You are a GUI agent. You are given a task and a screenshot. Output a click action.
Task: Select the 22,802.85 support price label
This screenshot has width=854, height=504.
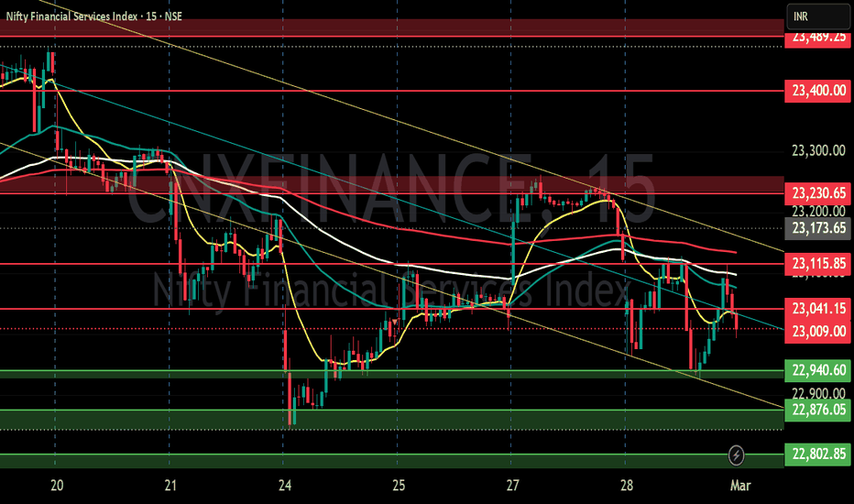point(817,454)
